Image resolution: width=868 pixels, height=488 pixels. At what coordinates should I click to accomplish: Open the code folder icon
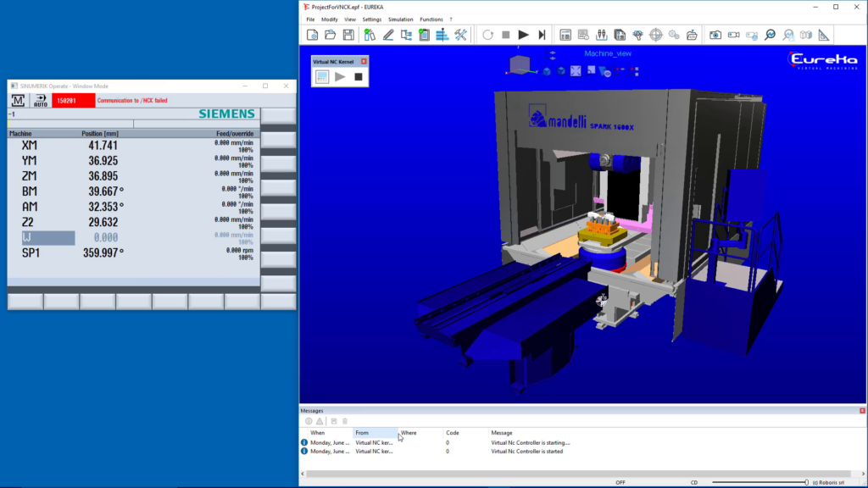pos(692,35)
